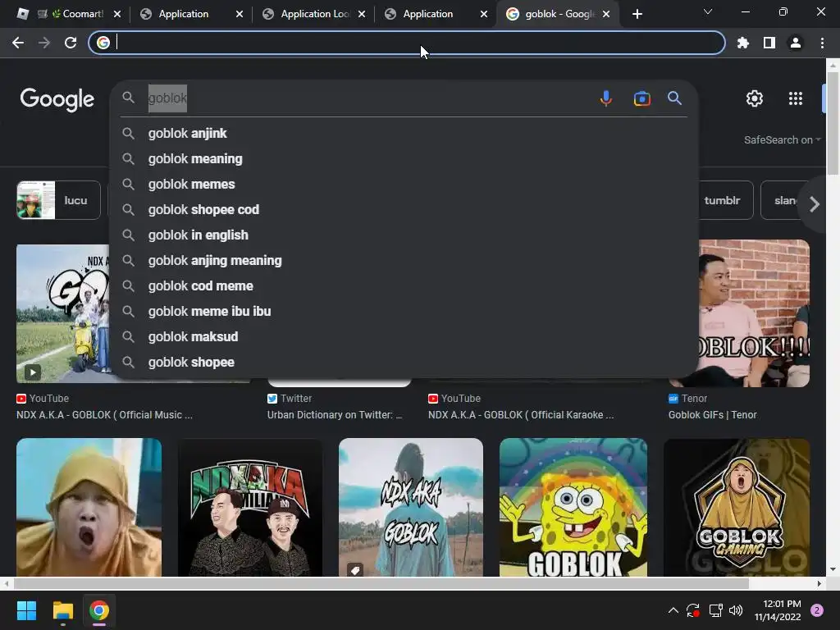The width and height of the screenshot is (840, 630).
Task: Click the blue search magnifier button
Action: [x=674, y=98]
